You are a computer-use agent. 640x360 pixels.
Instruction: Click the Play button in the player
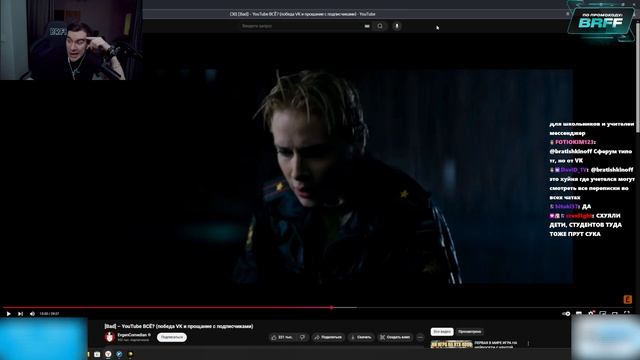click(8, 313)
